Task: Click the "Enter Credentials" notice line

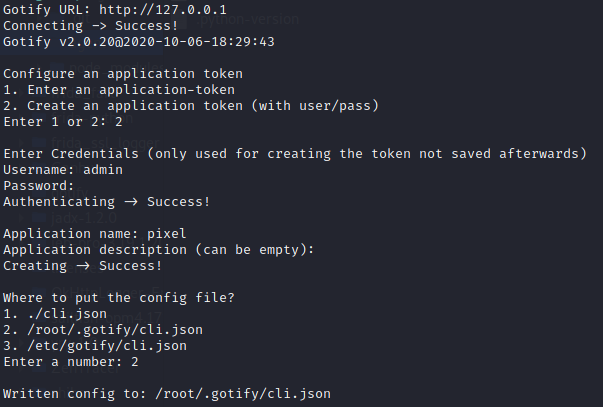Action: tap(294, 153)
